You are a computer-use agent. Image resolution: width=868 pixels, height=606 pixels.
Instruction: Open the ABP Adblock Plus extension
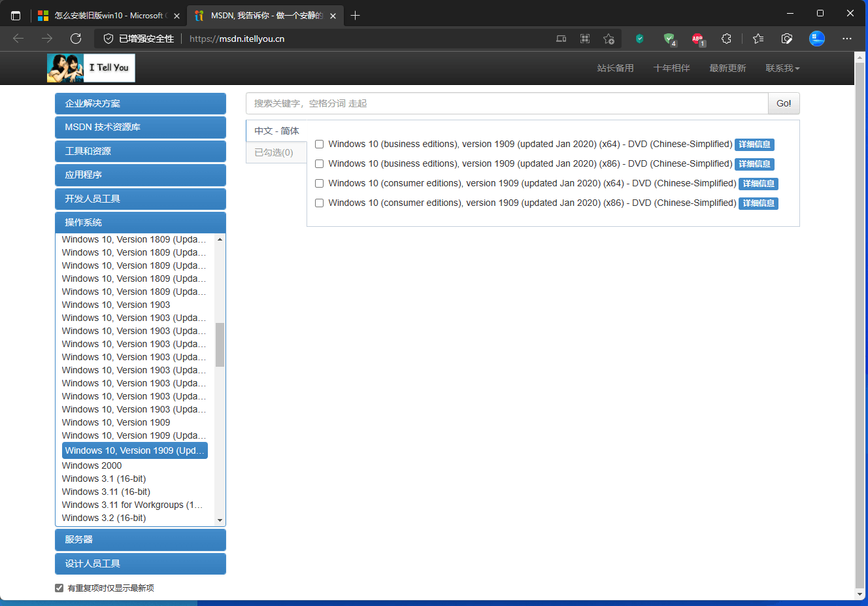[x=698, y=39]
